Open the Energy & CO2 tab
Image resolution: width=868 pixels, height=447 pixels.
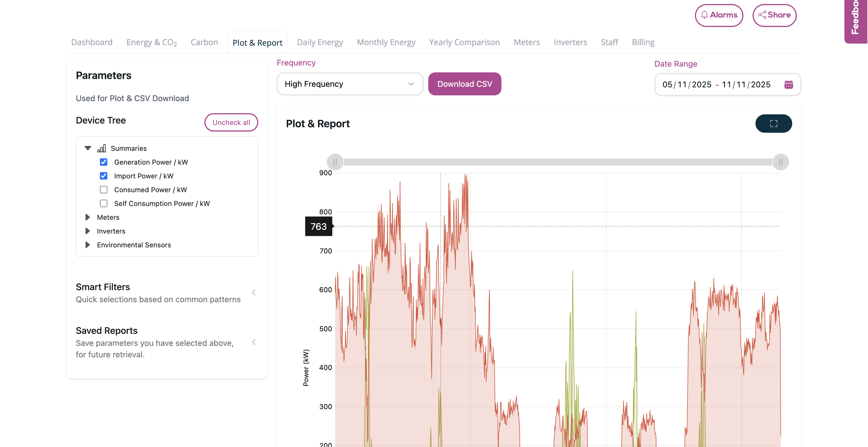coord(152,43)
